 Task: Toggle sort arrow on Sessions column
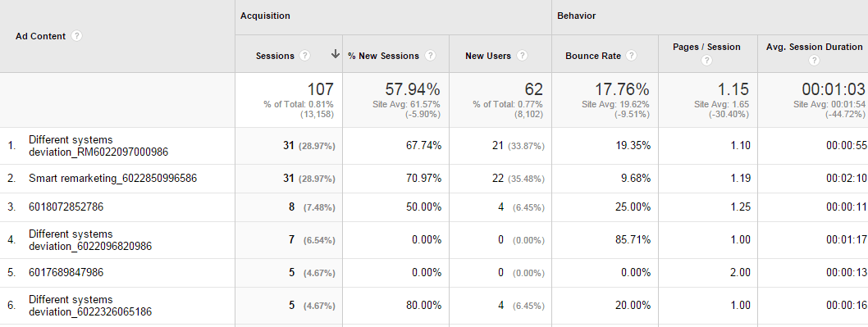pyautogui.click(x=335, y=54)
